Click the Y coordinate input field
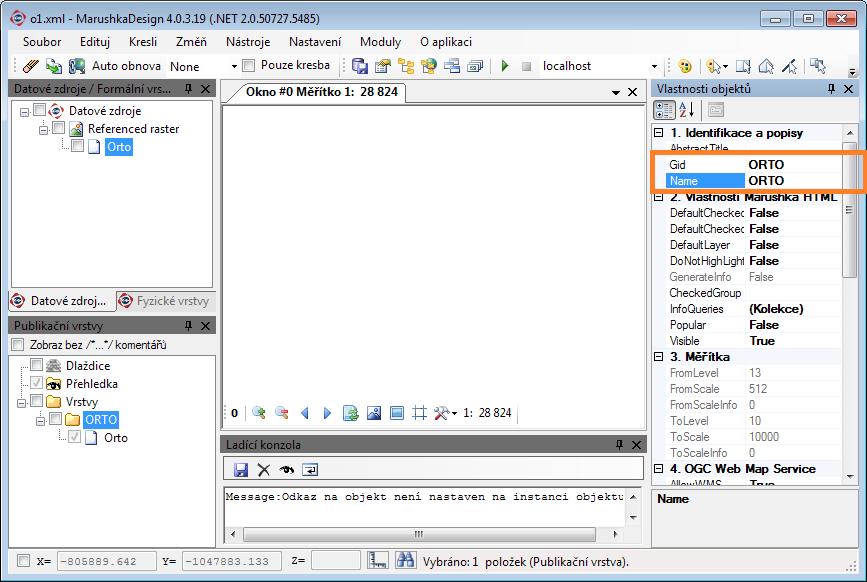Screen dimensions: 867x582 coord(232,561)
